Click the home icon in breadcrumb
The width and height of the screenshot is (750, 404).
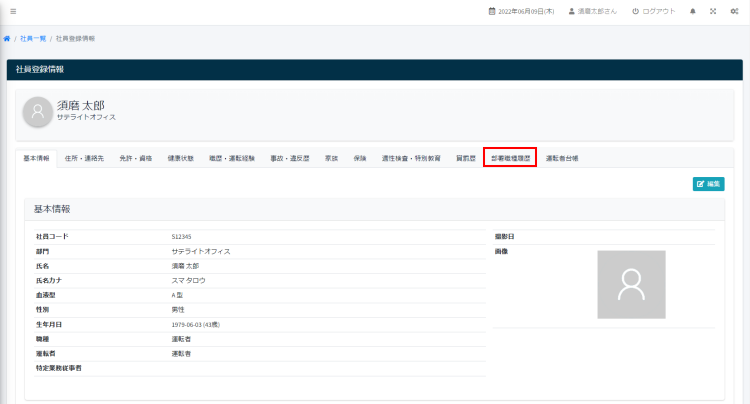[x=7, y=38]
